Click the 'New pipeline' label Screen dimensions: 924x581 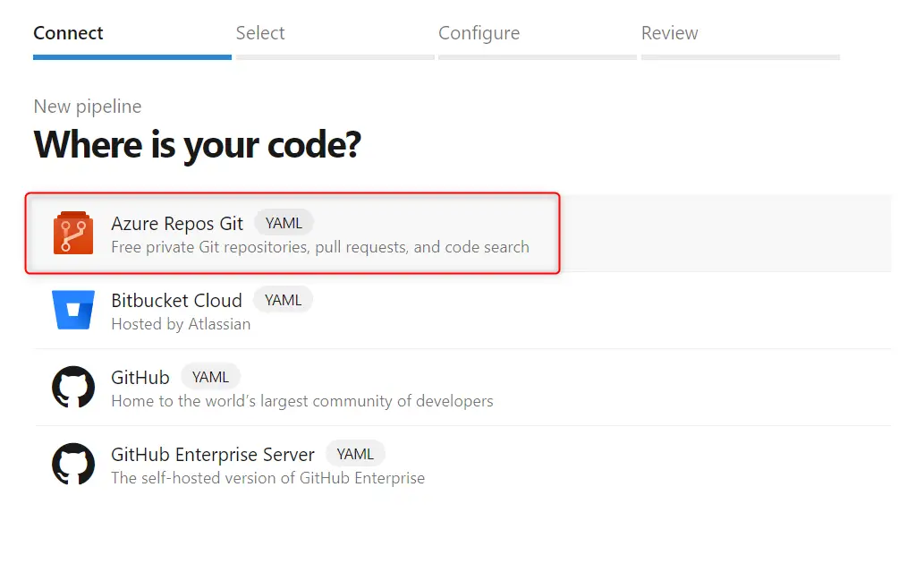tap(88, 107)
